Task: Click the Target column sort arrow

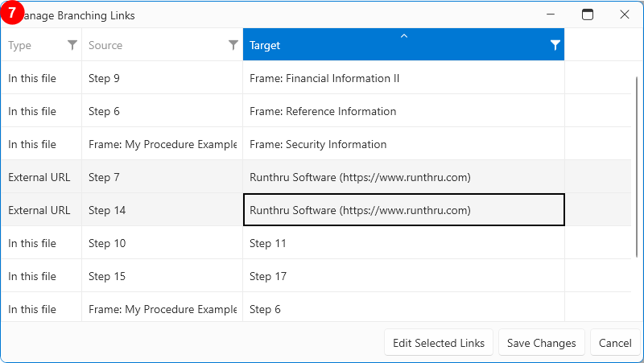Action: (404, 36)
